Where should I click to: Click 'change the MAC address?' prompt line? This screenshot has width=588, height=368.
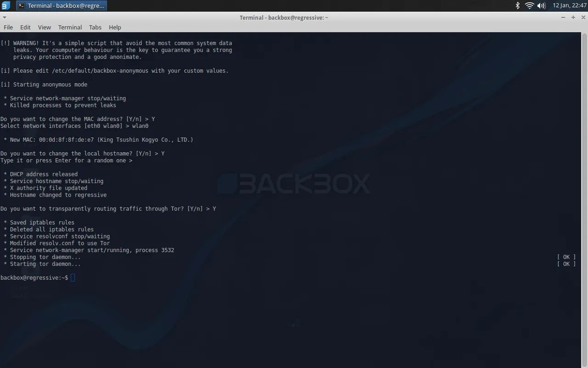[78, 119]
